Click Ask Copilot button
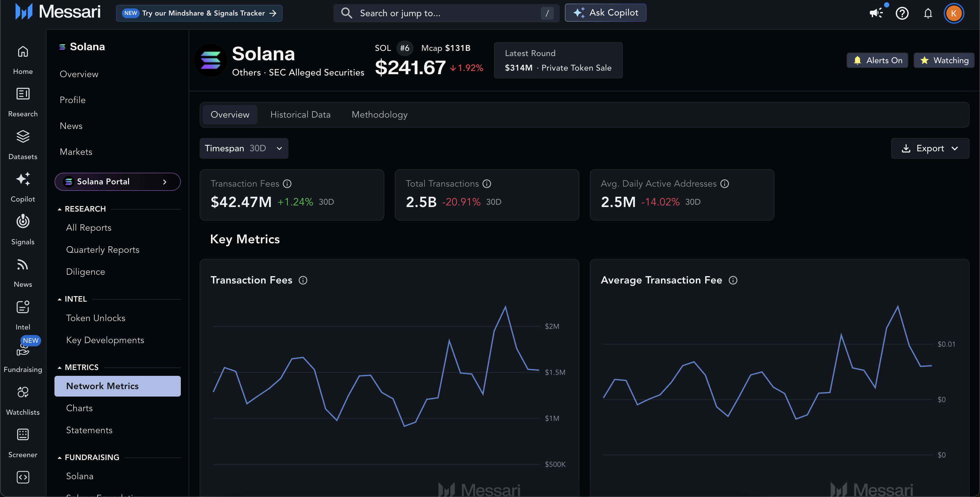This screenshot has width=980, height=497. 605,13
